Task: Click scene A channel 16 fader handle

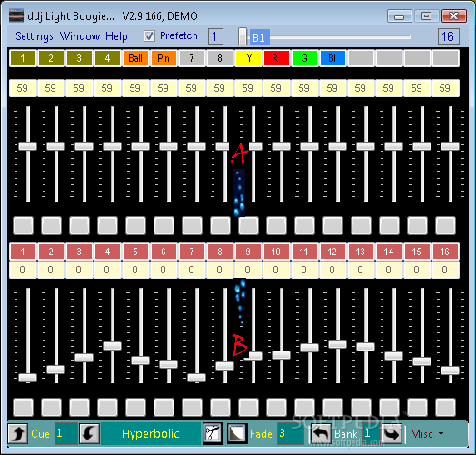Action: 451,146
